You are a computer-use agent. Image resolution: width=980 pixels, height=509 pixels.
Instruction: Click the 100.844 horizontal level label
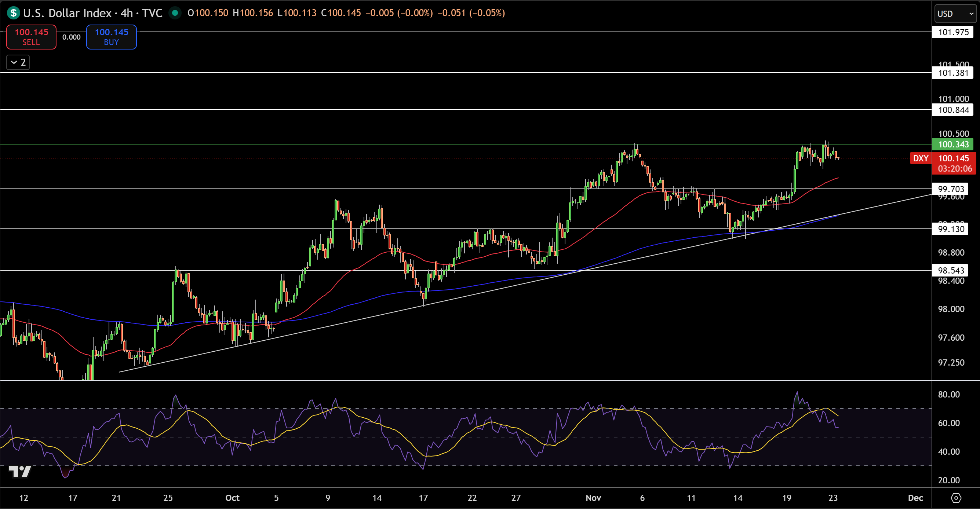954,110
